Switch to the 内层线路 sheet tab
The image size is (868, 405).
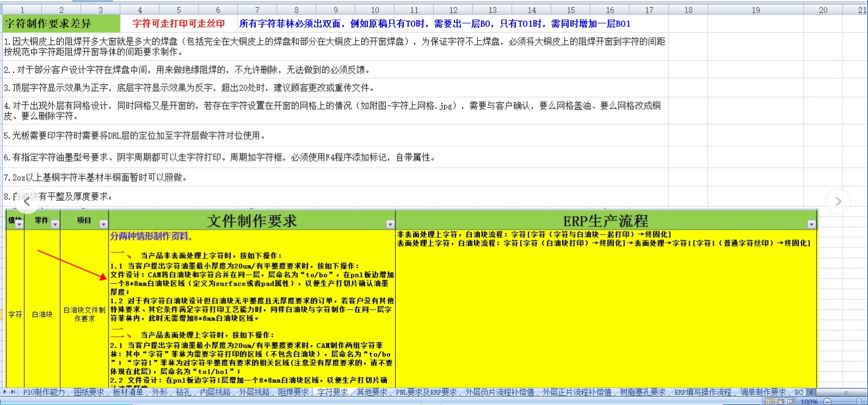pos(215,392)
